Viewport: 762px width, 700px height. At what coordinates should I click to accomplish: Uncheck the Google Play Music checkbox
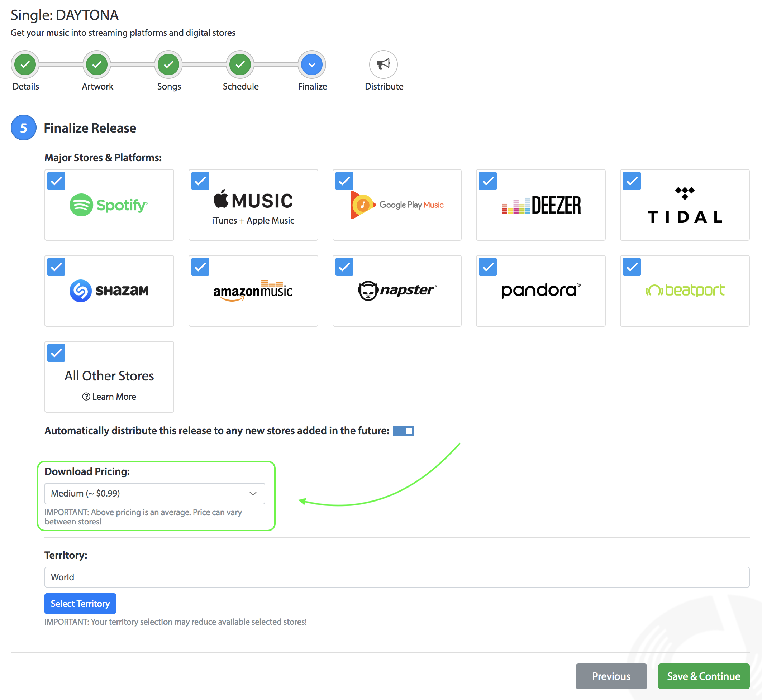tap(344, 181)
